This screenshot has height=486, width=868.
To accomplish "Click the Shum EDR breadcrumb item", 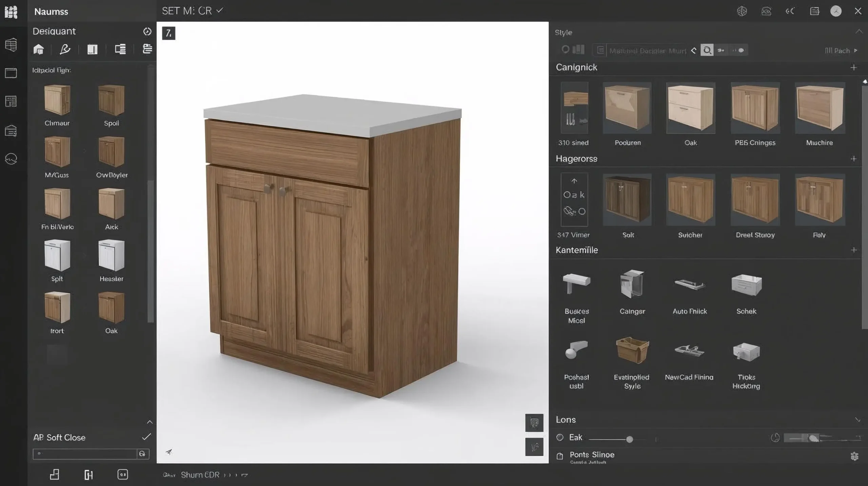I will click(200, 475).
